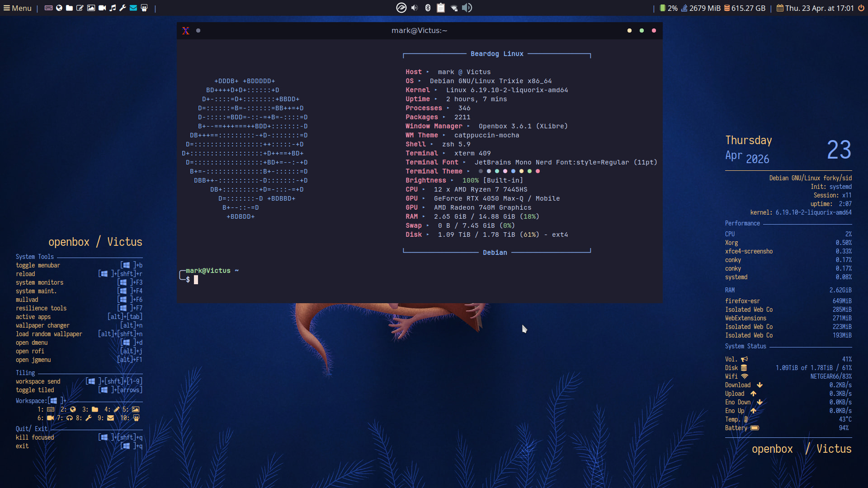Click 'AMD Radeon 740M Graphics' in terminal
Screen dimensions: 868x488
(x=482, y=207)
